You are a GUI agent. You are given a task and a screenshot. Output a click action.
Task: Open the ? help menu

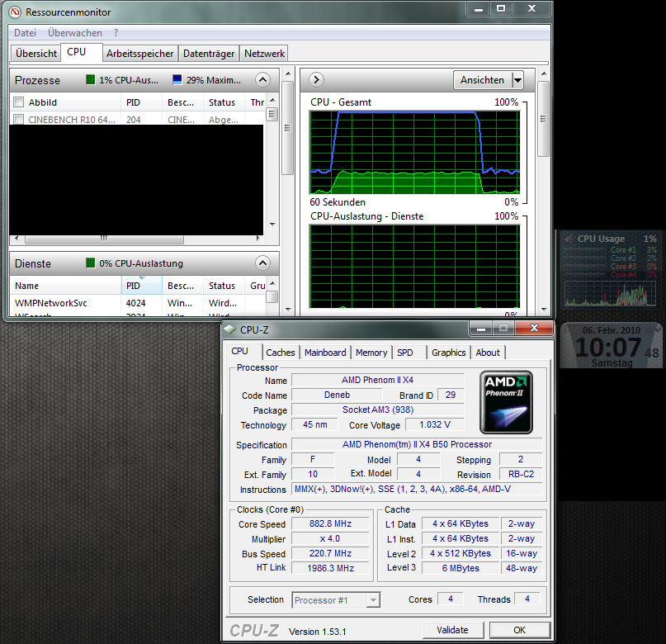pos(116,33)
